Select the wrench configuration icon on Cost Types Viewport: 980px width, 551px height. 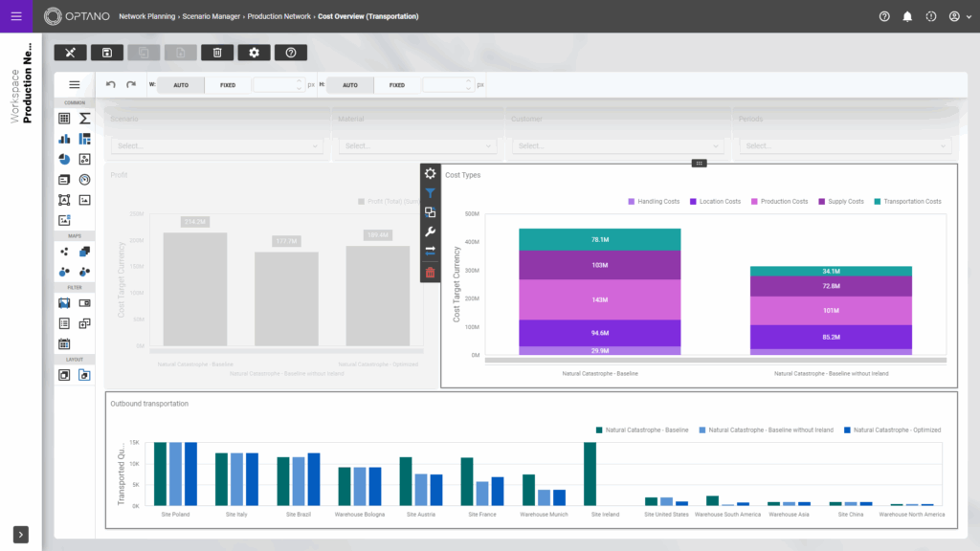(430, 230)
